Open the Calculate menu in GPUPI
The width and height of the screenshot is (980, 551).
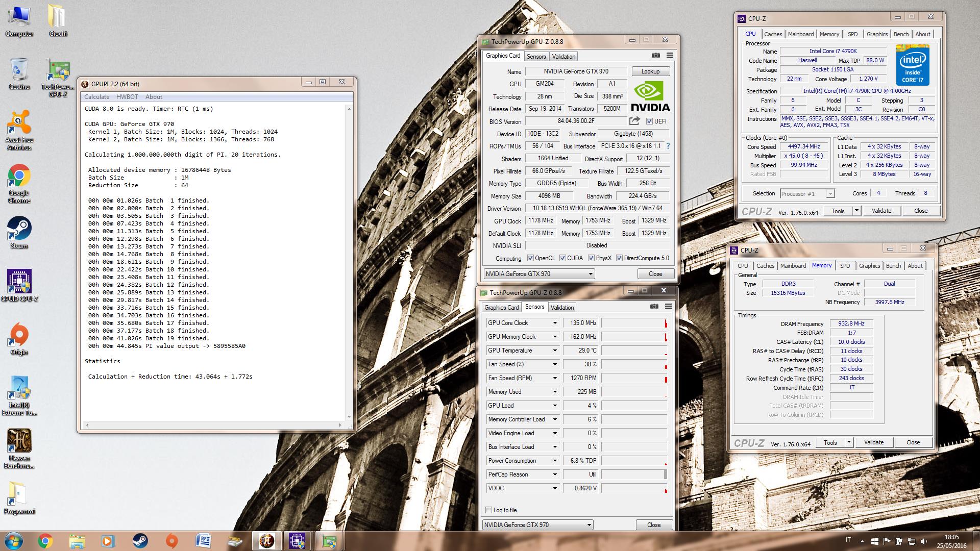[96, 97]
